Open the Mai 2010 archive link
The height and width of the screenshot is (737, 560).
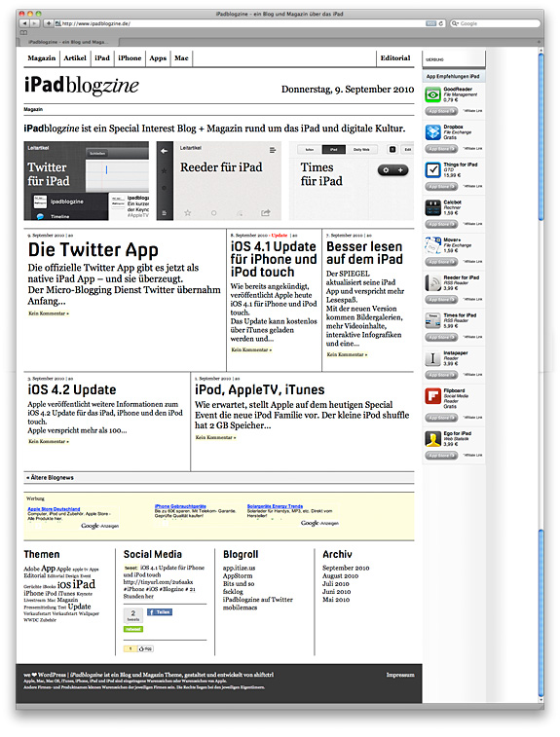(x=336, y=600)
